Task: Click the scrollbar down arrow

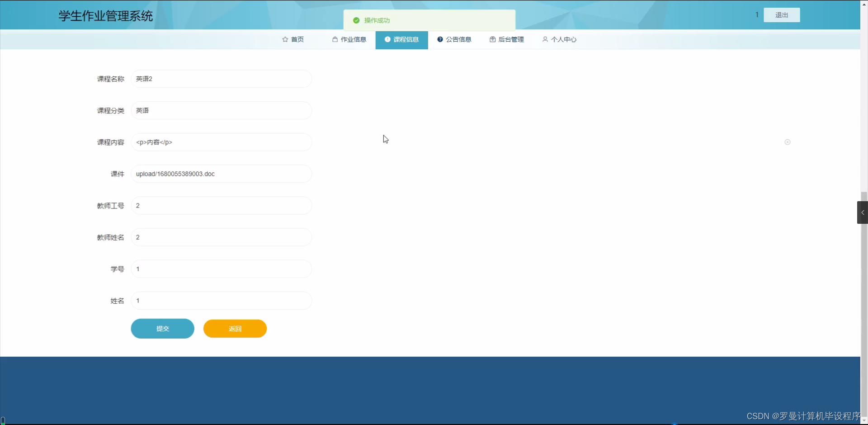Action: pos(864,420)
